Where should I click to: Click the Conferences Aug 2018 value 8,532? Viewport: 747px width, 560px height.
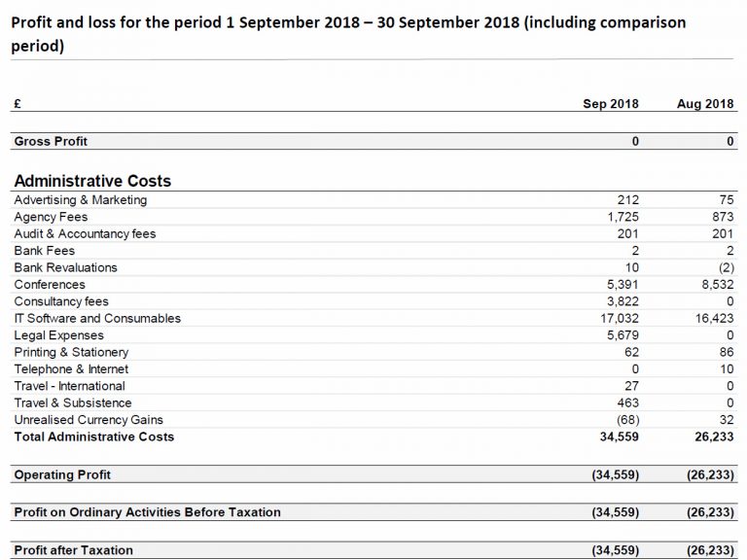(716, 285)
